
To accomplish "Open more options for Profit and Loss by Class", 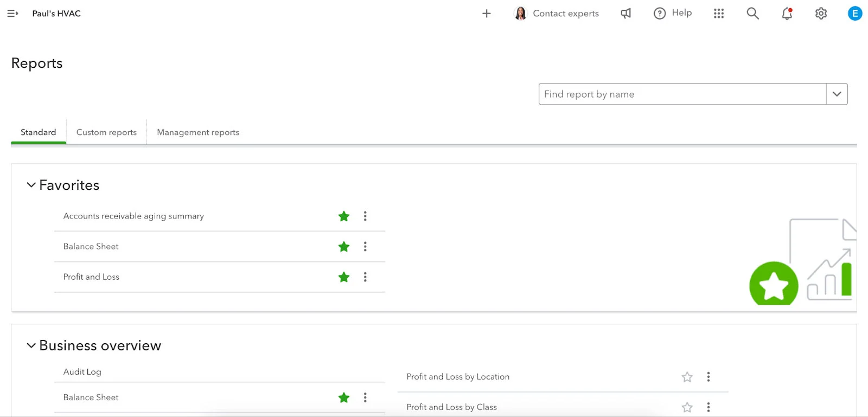I will 709,407.
